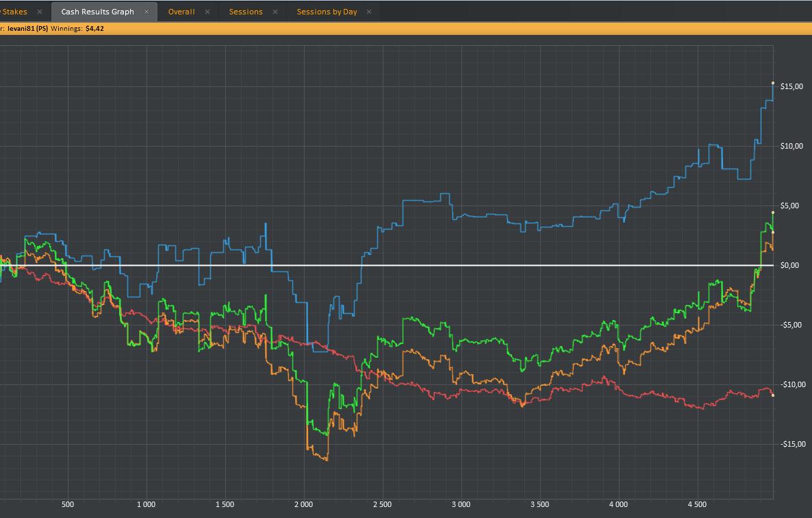Click the $15,00 y-axis label

[x=791, y=86]
